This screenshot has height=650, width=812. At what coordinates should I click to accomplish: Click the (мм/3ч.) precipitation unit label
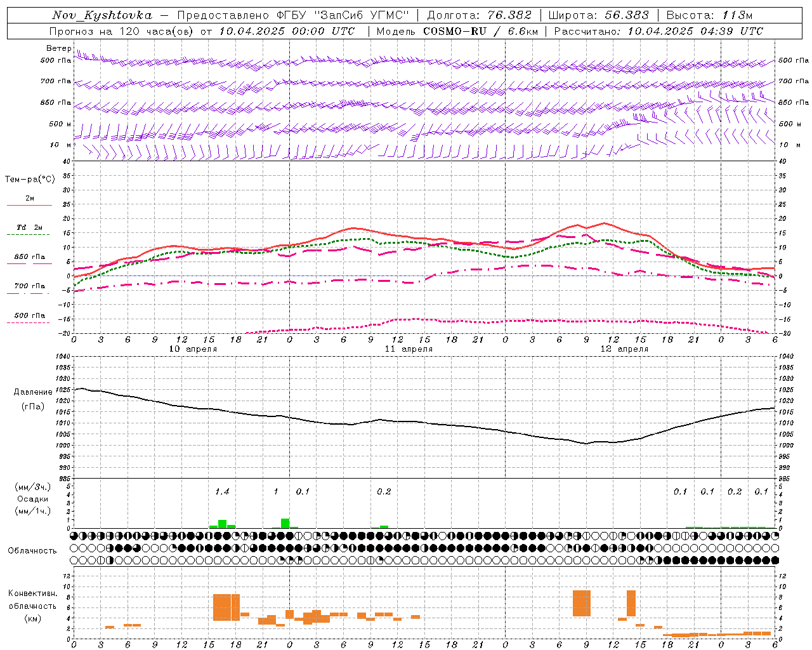[x=32, y=487]
